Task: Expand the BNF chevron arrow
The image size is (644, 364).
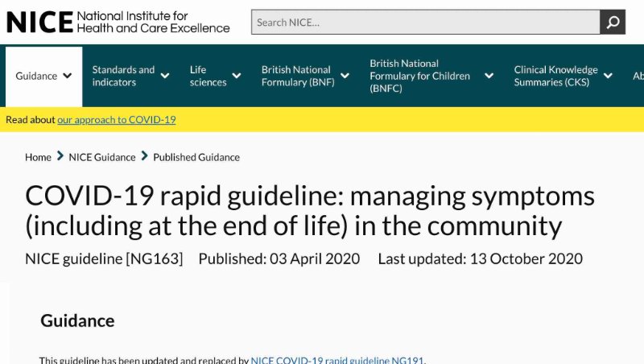Action: (345, 76)
